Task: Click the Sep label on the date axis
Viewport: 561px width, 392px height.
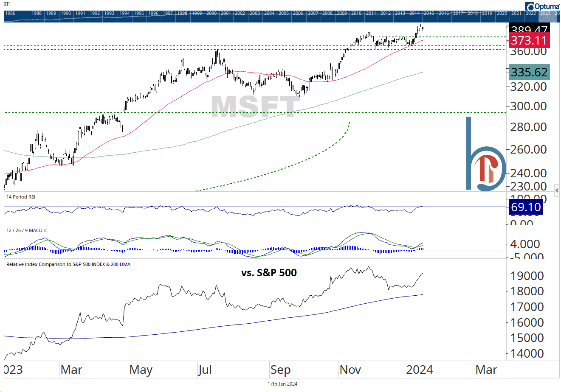Action: click(280, 370)
